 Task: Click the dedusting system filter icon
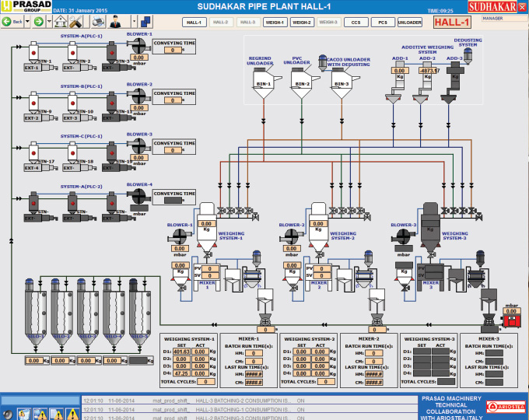[468, 56]
